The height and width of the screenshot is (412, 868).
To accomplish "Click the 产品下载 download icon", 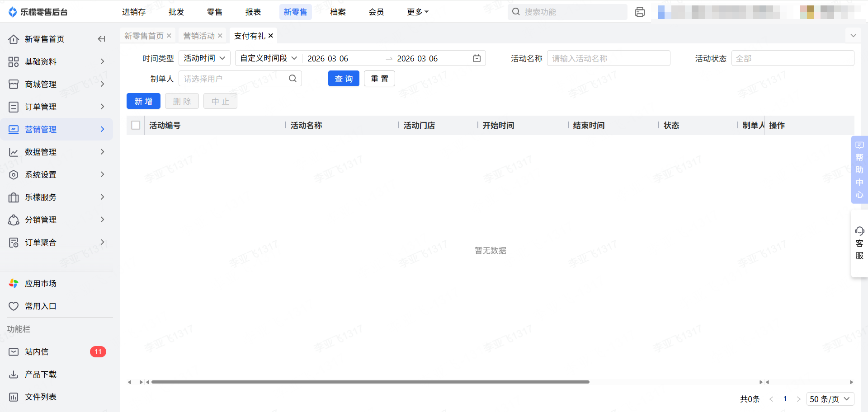I will pyautogui.click(x=14, y=375).
